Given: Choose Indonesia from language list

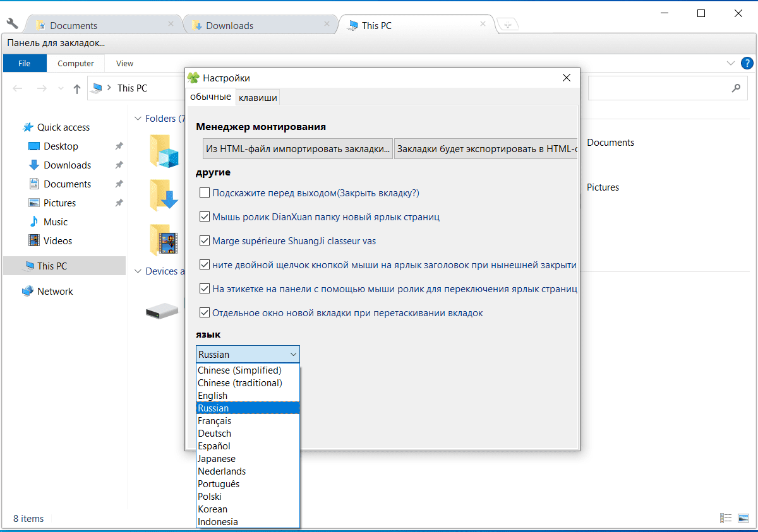Looking at the screenshot, I should [248, 522].
